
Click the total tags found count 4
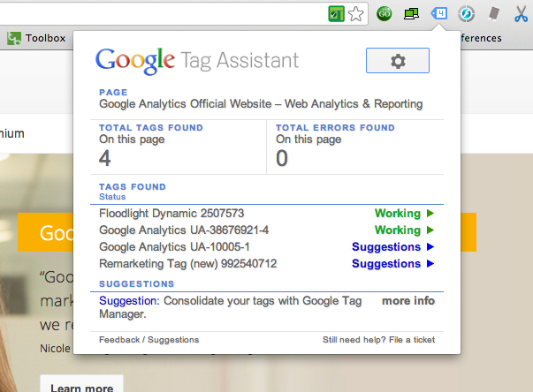pyautogui.click(x=104, y=159)
